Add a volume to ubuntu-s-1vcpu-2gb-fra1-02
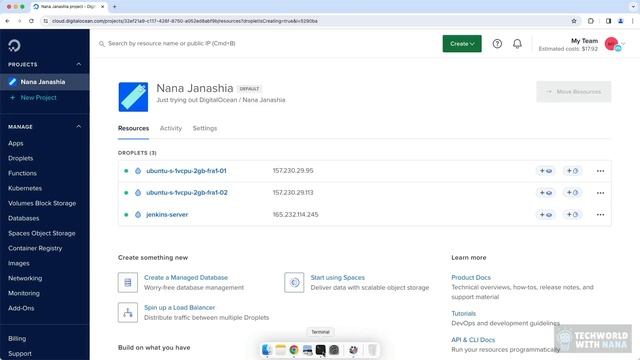The width and height of the screenshot is (640, 360). click(x=546, y=193)
